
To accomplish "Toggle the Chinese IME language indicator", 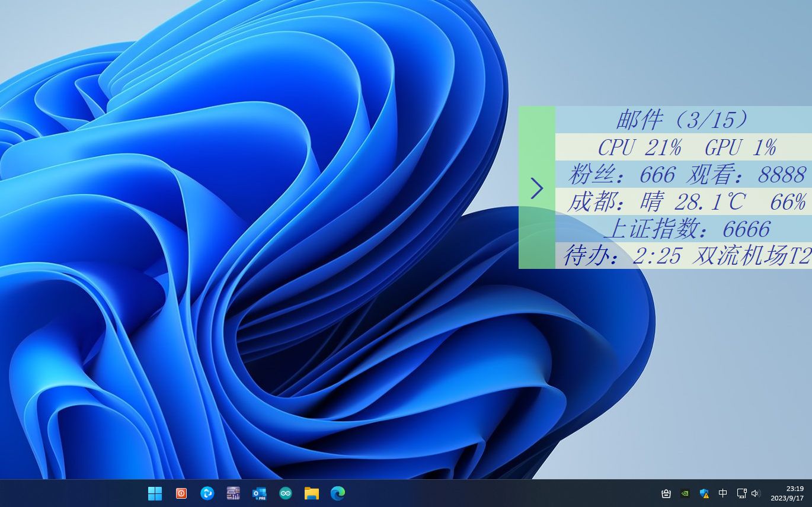I will [723, 493].
